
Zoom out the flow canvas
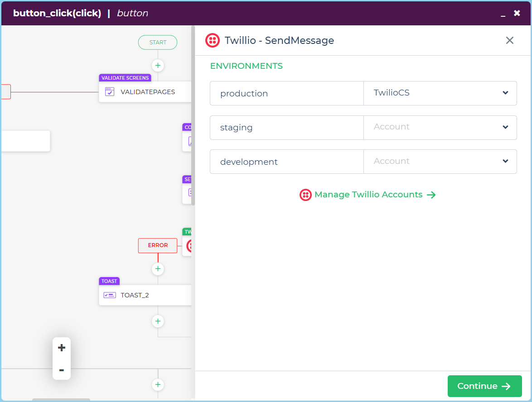(x=62, y=370)
